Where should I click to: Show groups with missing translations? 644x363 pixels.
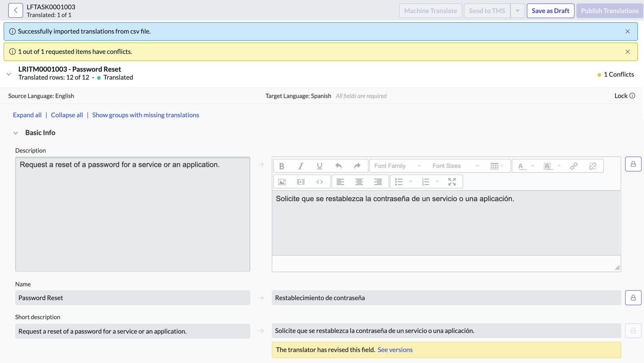[146, 115]
